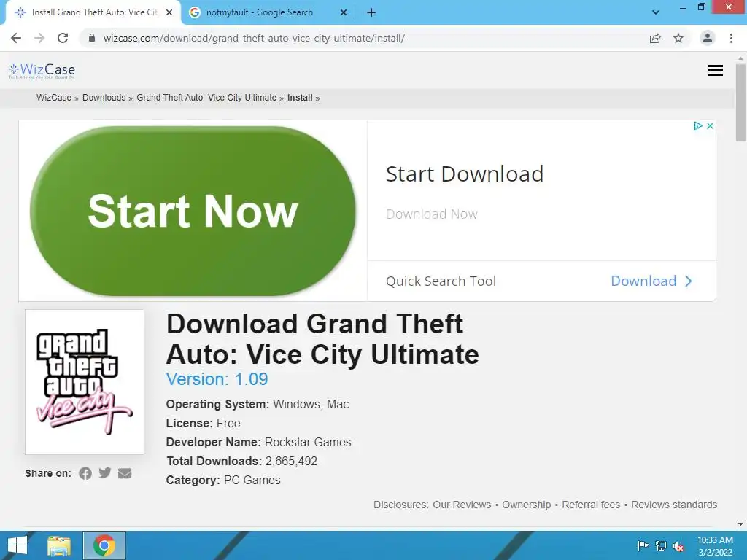Screen dimensions: 747x560
Task: Open Chrome's three-dot menu
Action: pos(731,38)
